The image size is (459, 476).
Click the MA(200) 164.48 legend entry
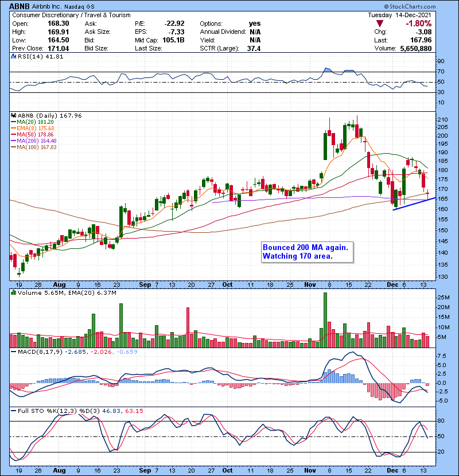click(x=34, y=141)
